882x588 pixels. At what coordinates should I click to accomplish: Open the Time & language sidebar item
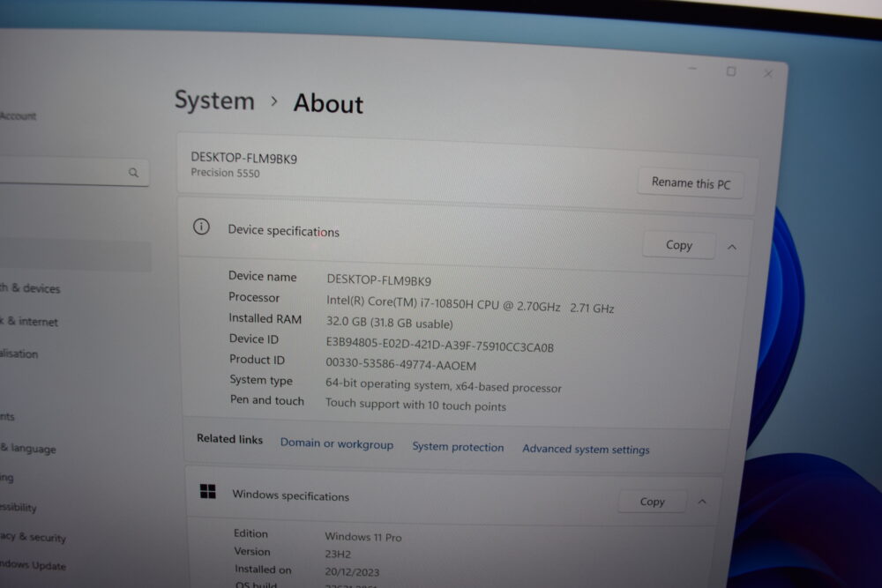(28, 449)
